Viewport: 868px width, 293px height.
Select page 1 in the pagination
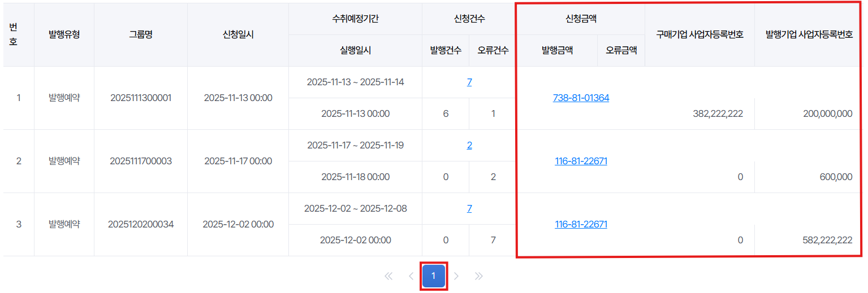pyautogui.click(x=434, y=276)
